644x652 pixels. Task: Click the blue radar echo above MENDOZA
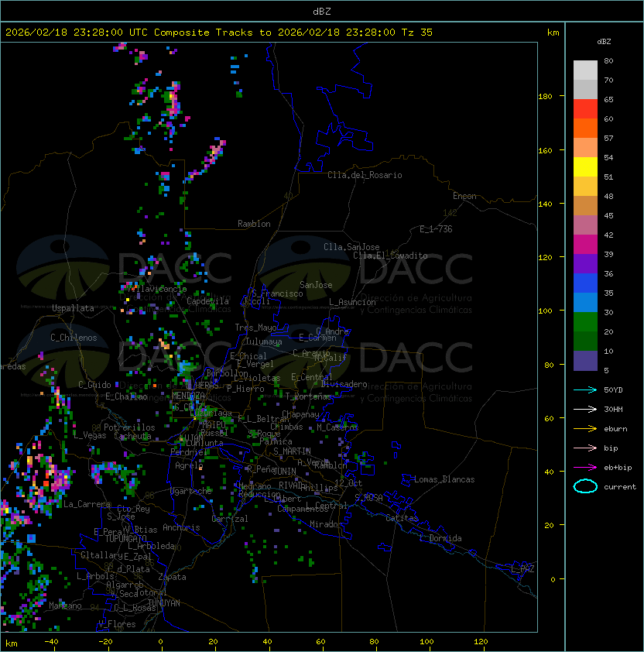click(x=187, y=368)
